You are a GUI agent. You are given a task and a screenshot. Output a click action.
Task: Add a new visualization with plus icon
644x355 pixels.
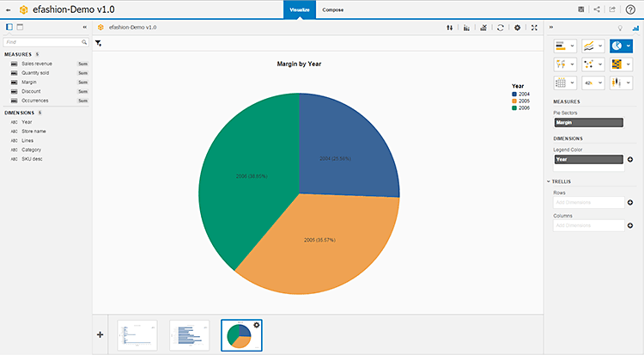pyautogui.click(x=100, y=334)
